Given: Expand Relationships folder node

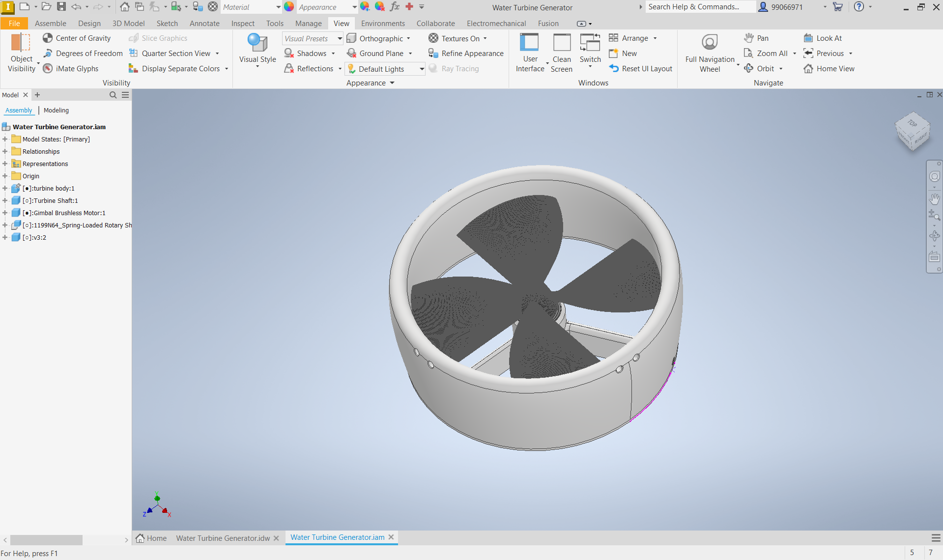Looking at the screenshot, I should [5, 151].
